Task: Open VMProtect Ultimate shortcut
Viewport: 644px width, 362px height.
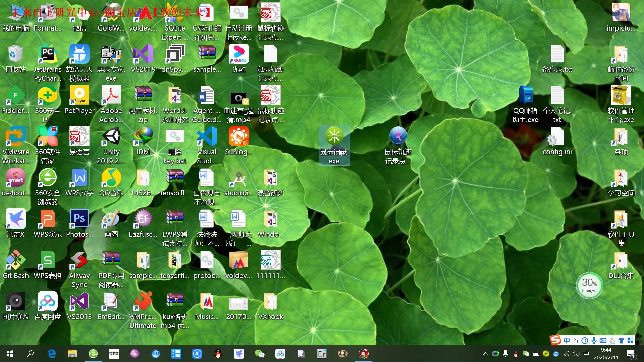Action: tap(143, 310)
